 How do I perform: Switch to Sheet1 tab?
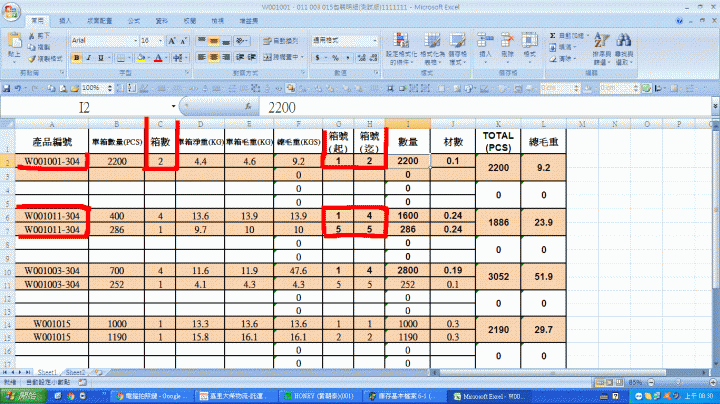coord(47,372)
